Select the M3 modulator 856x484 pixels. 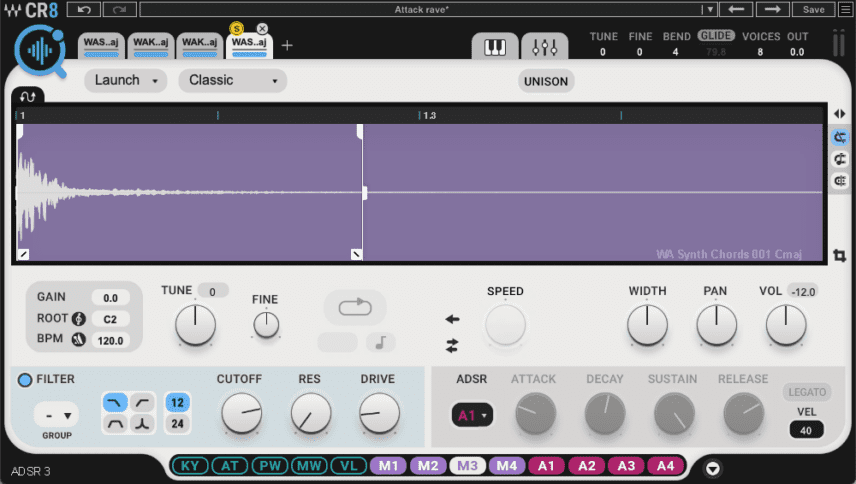coord(468,466)
